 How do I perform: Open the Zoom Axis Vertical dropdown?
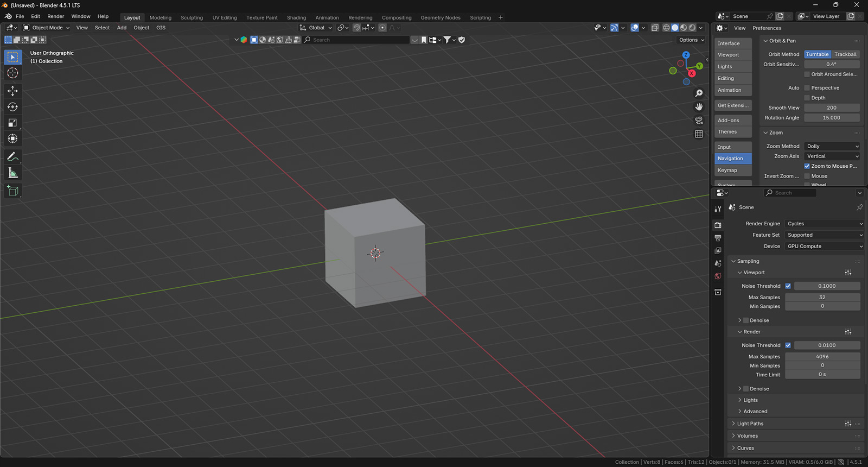pyautogui.click(x=832, y=156)
